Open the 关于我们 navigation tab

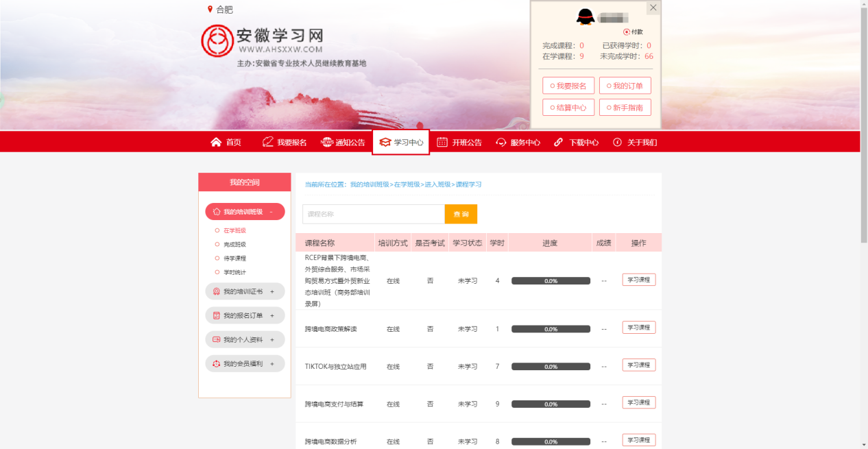pyautogui.click(x=635, y=142)
